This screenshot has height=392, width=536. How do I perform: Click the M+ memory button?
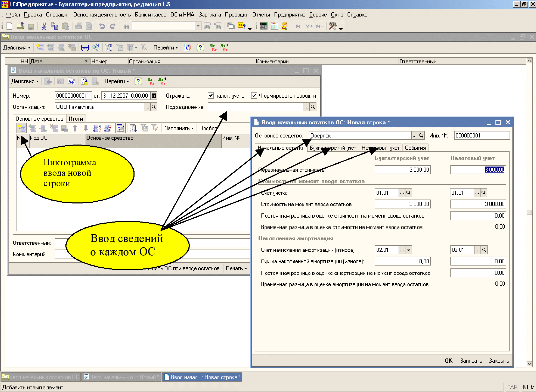pyautogui.click(x=309, y=26)
